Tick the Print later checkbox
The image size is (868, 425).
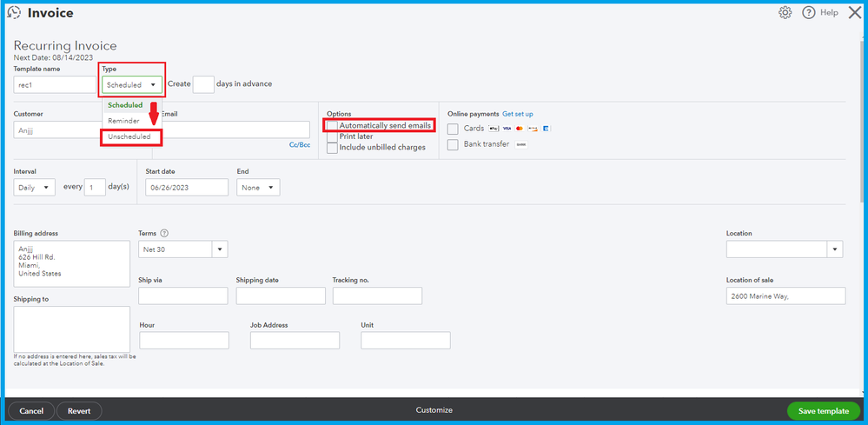coord(332,136)
